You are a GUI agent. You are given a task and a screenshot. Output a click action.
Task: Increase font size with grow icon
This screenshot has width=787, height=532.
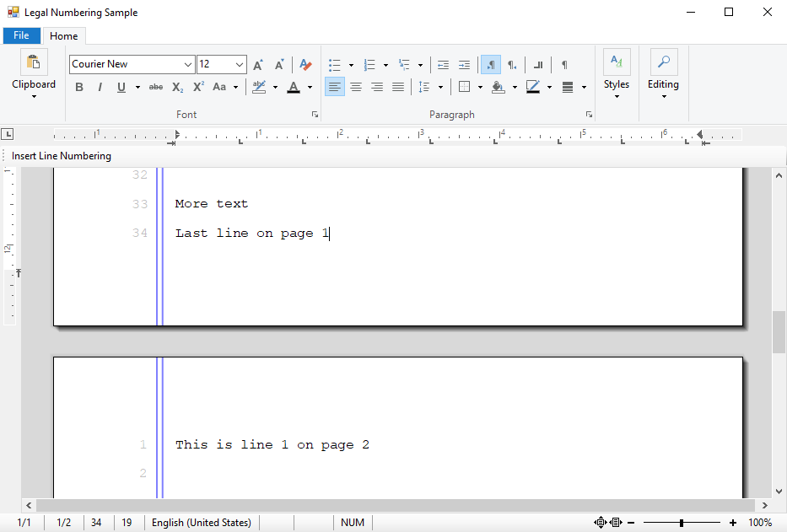tap(258, 65)
